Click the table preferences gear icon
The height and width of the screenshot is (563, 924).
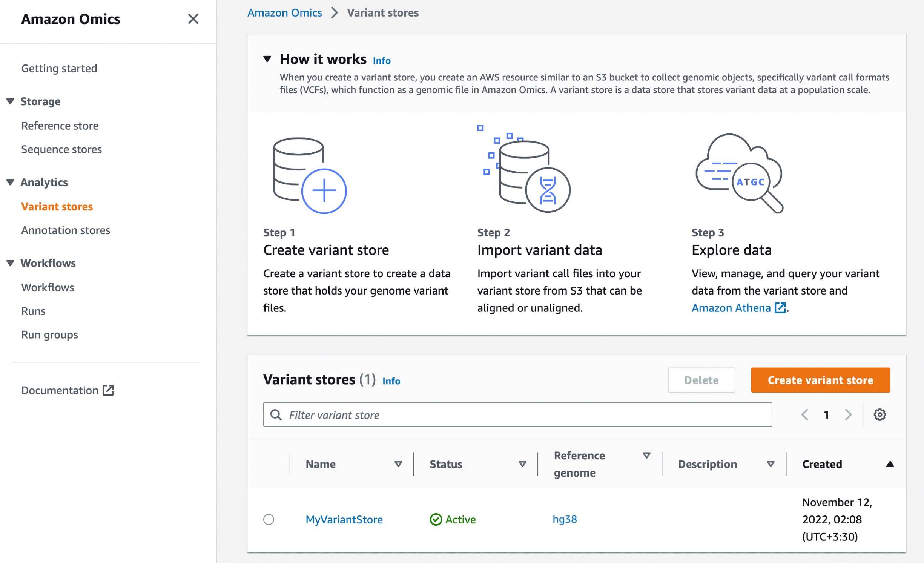[x=879, y=415]
